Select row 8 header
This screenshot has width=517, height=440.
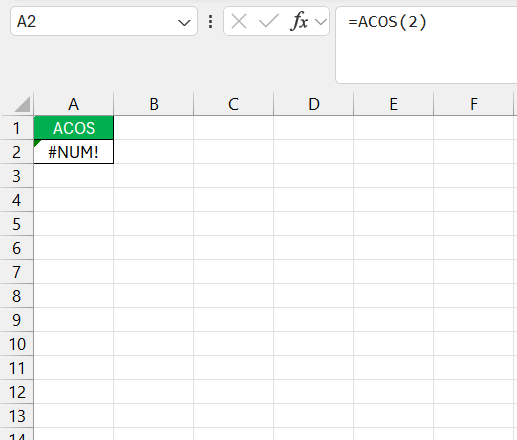tap(17, 296)
